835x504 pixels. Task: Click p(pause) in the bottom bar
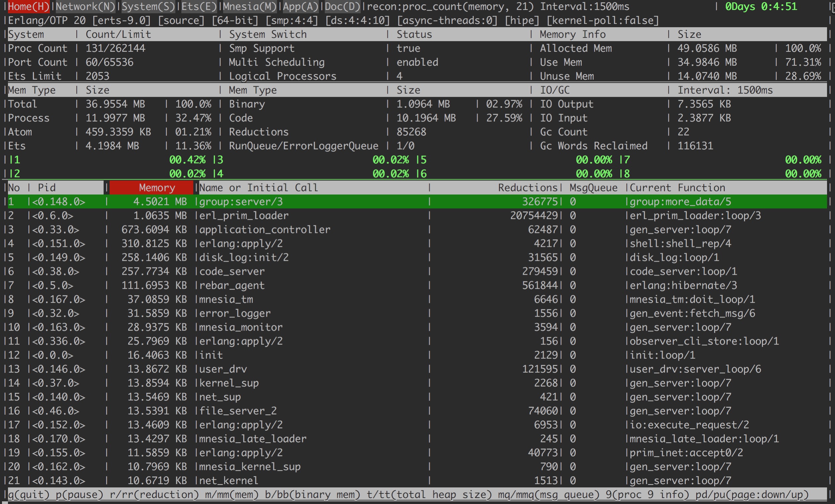tap(79, 494)
